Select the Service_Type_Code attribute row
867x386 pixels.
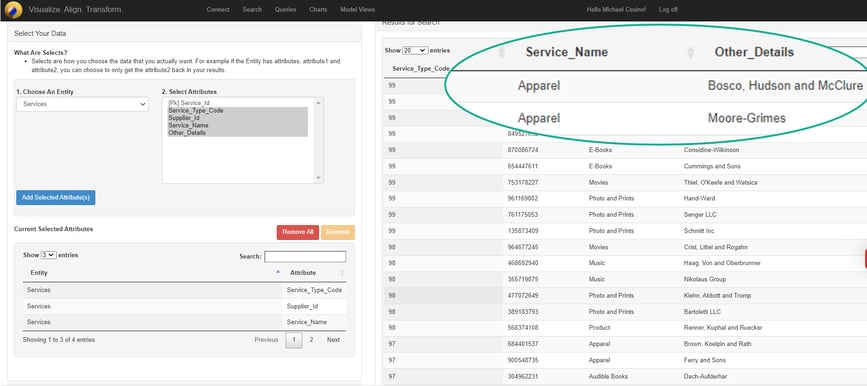click(x=185, y=290)
